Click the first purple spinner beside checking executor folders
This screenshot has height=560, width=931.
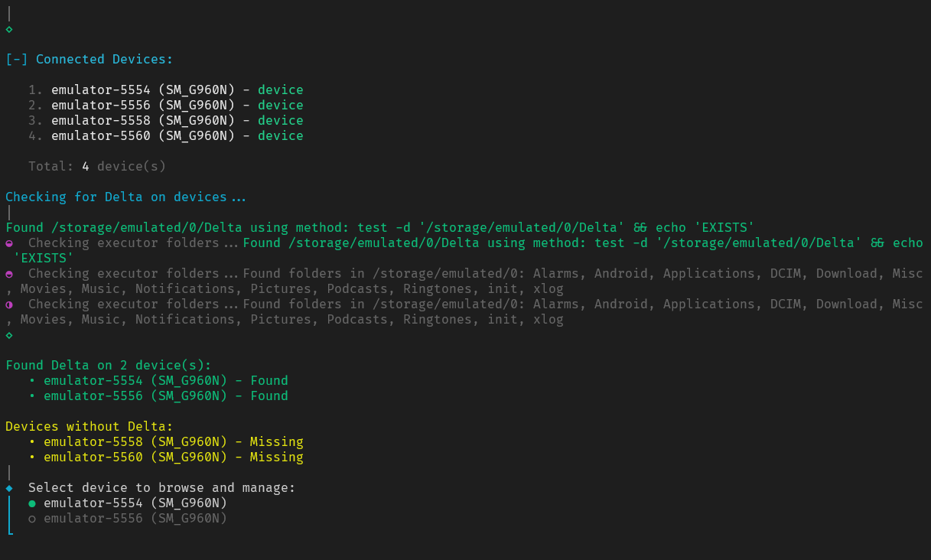[8, 243]
